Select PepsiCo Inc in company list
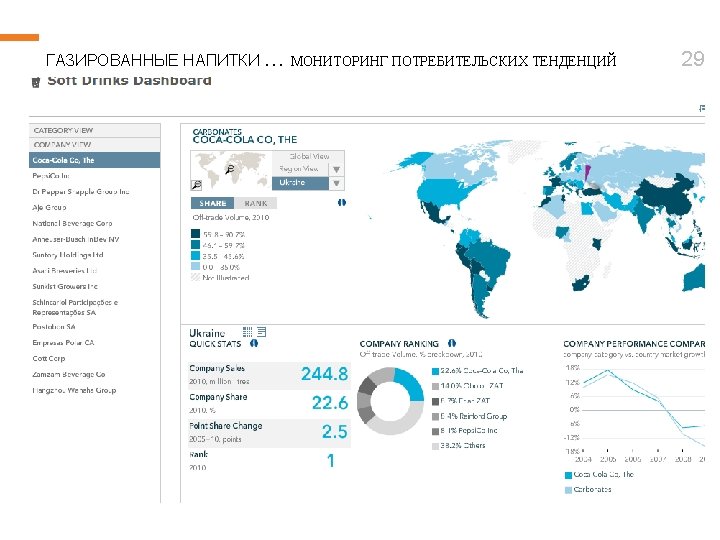720x540 pixels. point(51,176)
